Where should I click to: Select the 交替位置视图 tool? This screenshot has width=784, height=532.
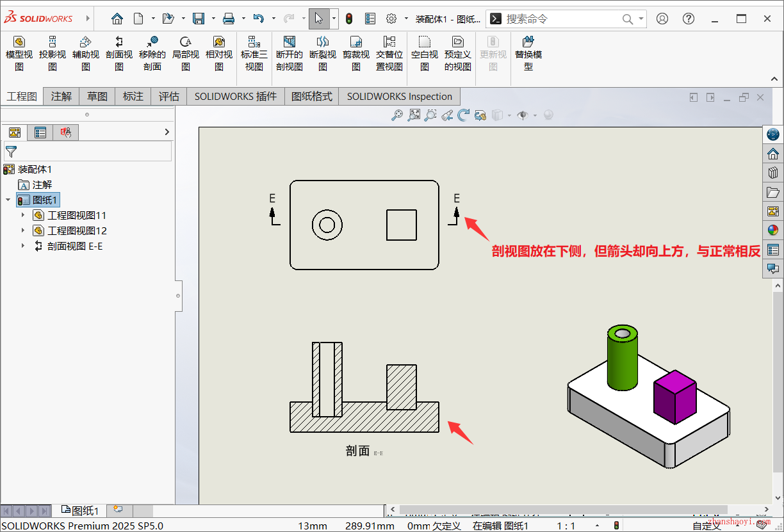[389, 54]
